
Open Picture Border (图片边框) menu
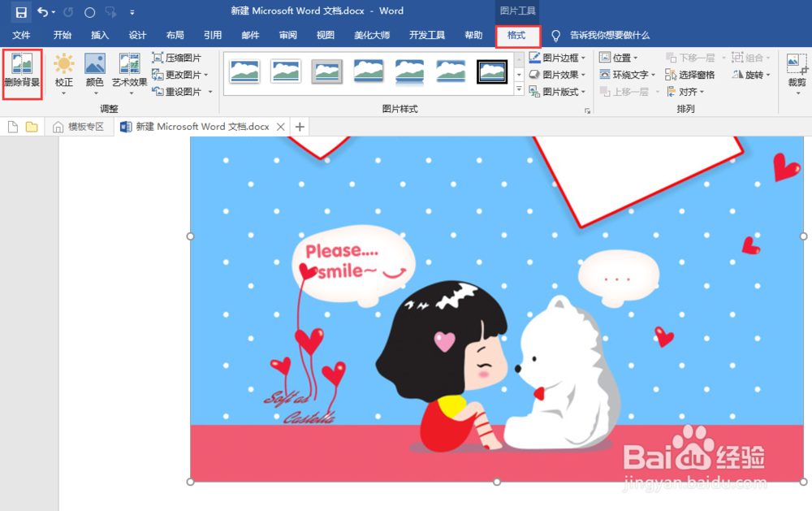tap(557, 58)
